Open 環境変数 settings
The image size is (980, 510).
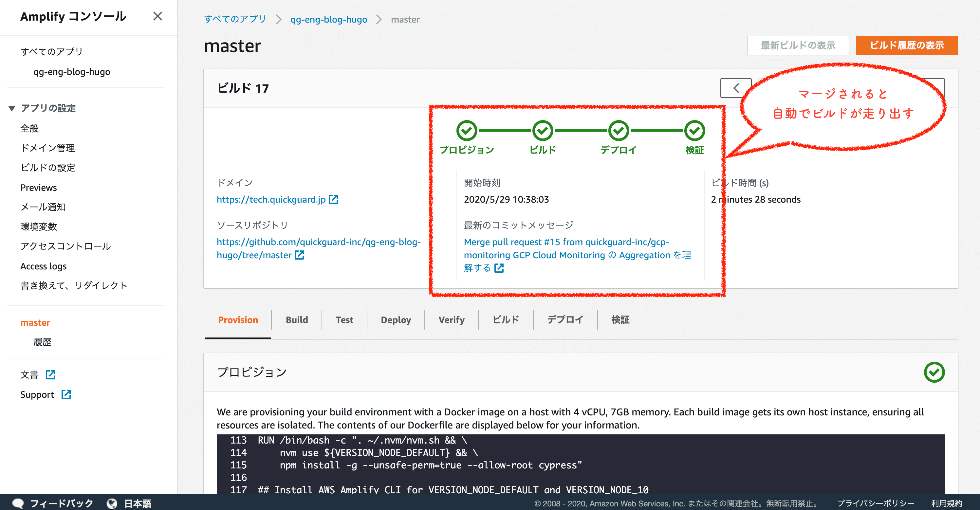(38, 227)
